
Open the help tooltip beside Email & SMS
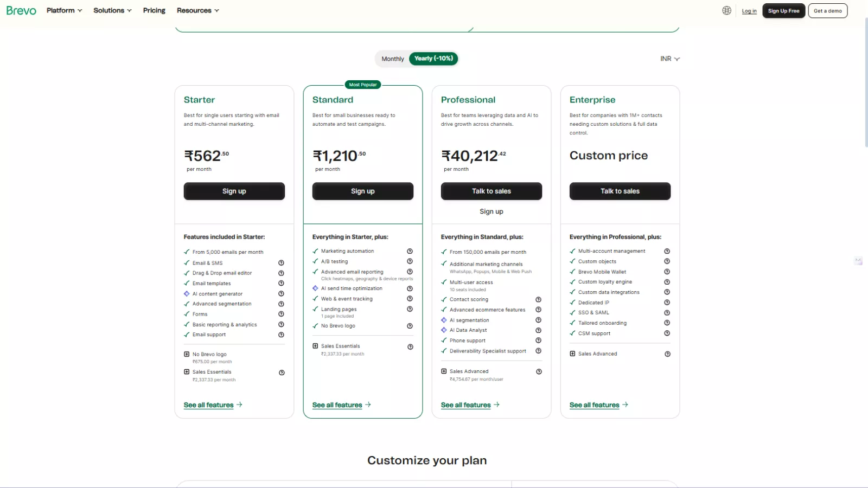(282, 262)
